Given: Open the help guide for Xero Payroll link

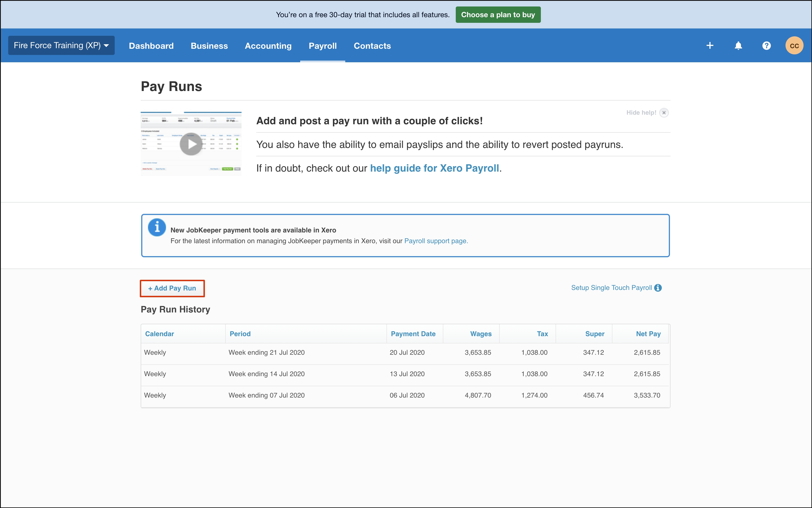Looking at the screenshot, I should click(x=435, y=168).
